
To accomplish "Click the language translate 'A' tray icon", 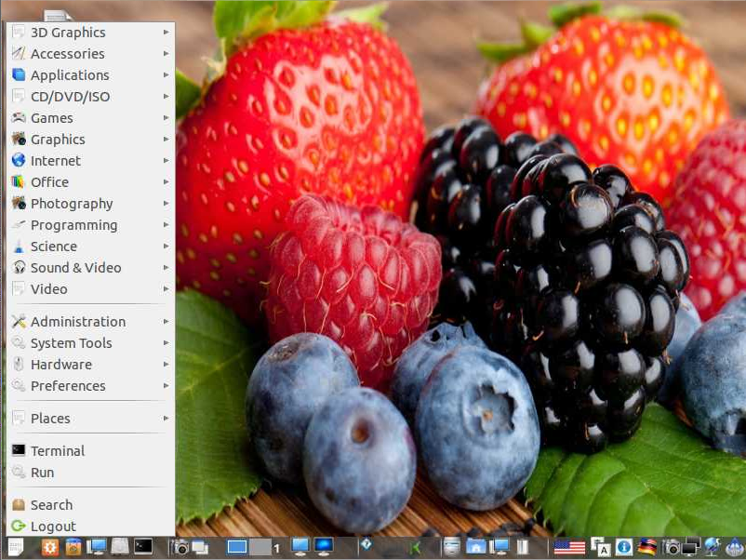I will point(600,547).
